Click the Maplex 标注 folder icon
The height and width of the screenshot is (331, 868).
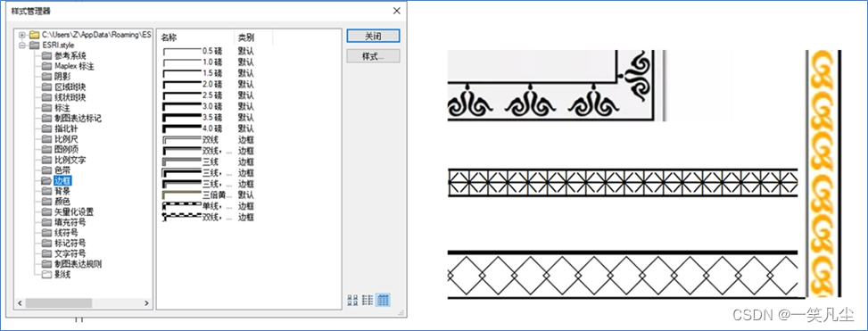point(46,66)
